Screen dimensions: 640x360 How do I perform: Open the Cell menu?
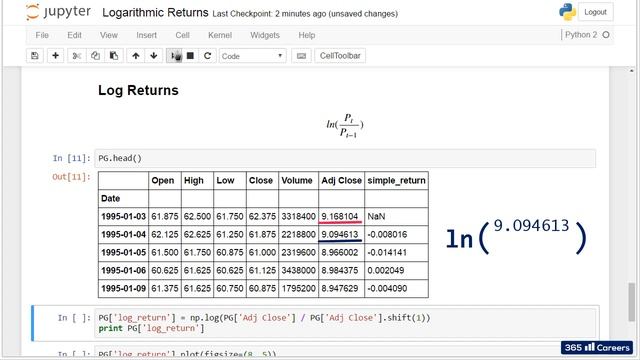point(182,35)
